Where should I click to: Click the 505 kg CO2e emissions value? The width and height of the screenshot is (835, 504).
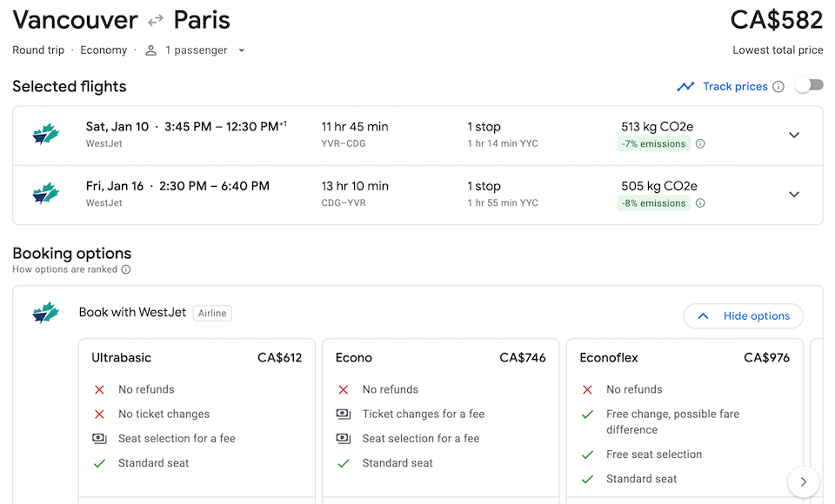pos(658,186)
